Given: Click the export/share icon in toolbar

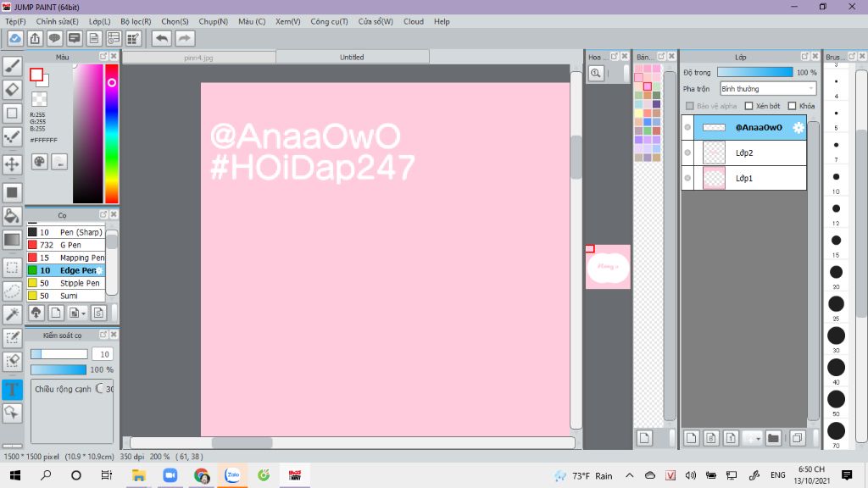Looking at the screenshot, I should click(x=35, y=39).
